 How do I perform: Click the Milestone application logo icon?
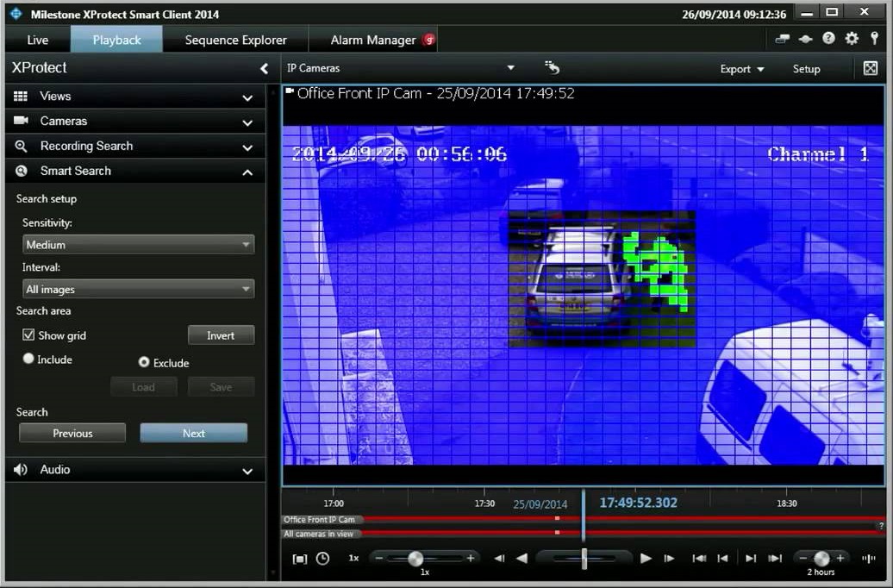pyautogui.click(x=16, y=14)
